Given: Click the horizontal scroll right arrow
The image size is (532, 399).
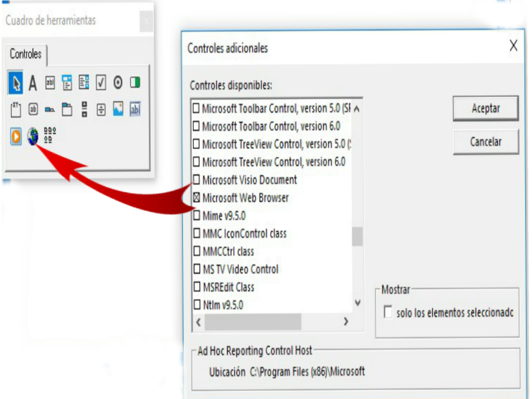Looking at the screenshot, I should pyautogui.click(x=345, y=321).
